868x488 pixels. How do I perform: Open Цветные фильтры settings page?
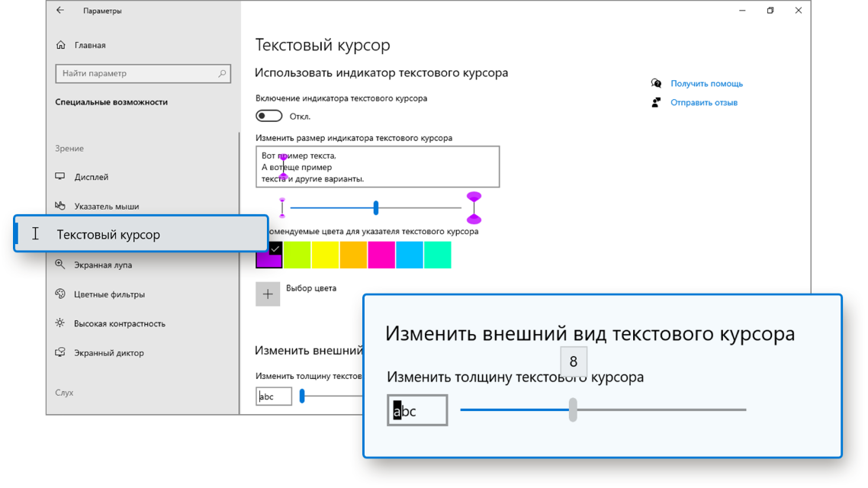click(110, 294)
